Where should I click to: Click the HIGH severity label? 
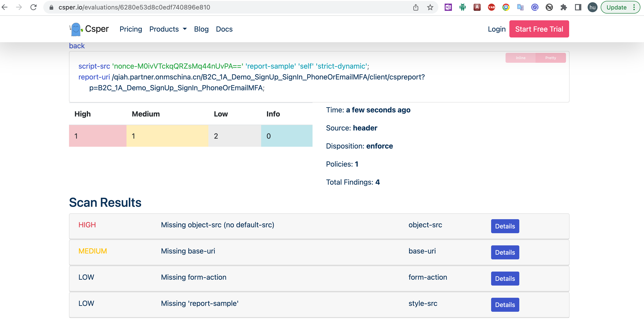(87, 225)
